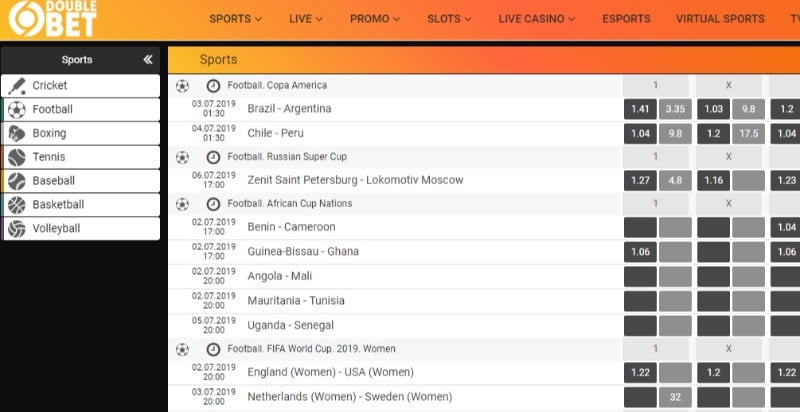The height and width of the screenshot is (412, 800).
Task: Click the Double Bet logo
Action: coord(52,18)
